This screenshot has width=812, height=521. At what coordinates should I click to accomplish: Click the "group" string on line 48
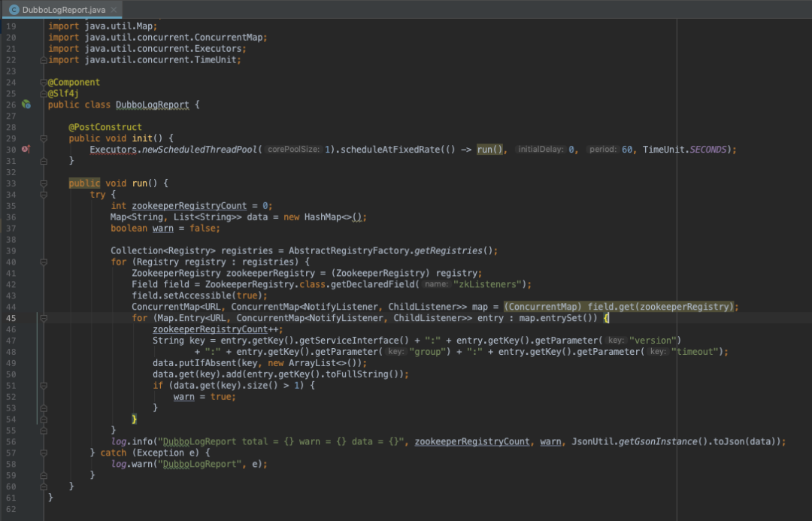[427, 352]
